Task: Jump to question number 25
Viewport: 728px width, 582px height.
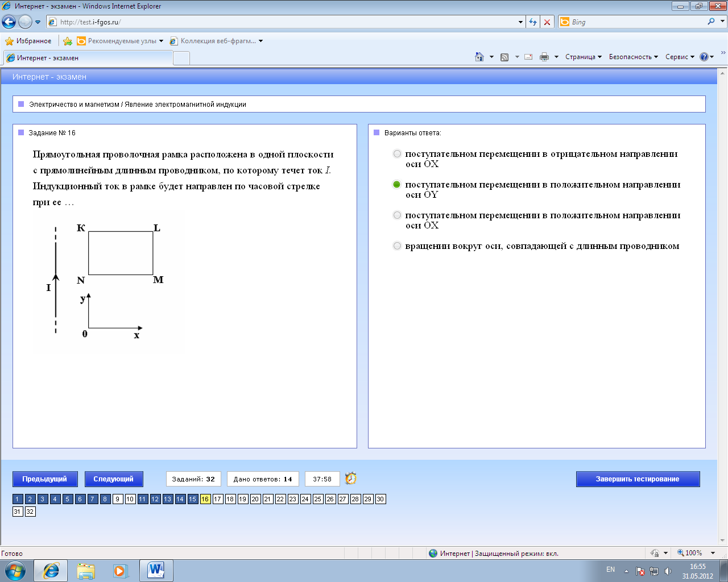Action: [318, 499]
